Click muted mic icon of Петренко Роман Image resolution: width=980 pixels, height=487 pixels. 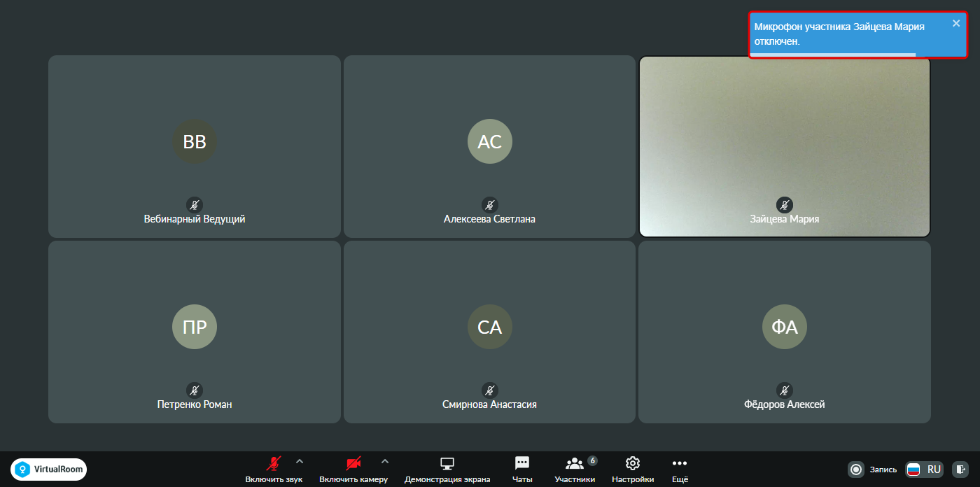195,390
